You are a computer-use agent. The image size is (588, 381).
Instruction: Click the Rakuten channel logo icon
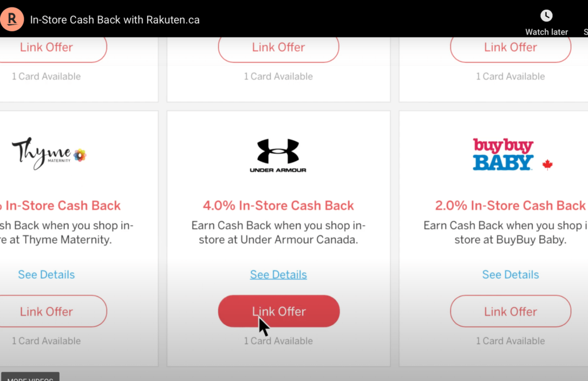point(11,20)
